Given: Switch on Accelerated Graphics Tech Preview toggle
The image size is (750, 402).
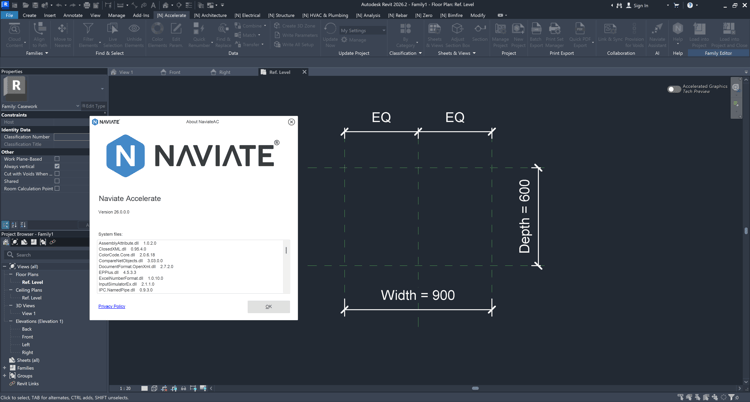Looking at the screenshot, I should [x=674, y=89].
